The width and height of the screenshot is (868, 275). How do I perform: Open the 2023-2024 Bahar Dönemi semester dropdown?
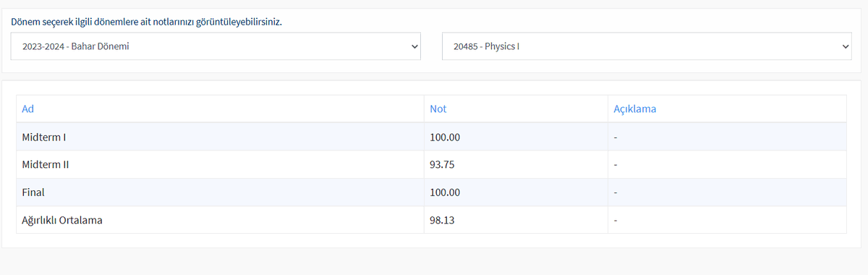click(216, 46)
